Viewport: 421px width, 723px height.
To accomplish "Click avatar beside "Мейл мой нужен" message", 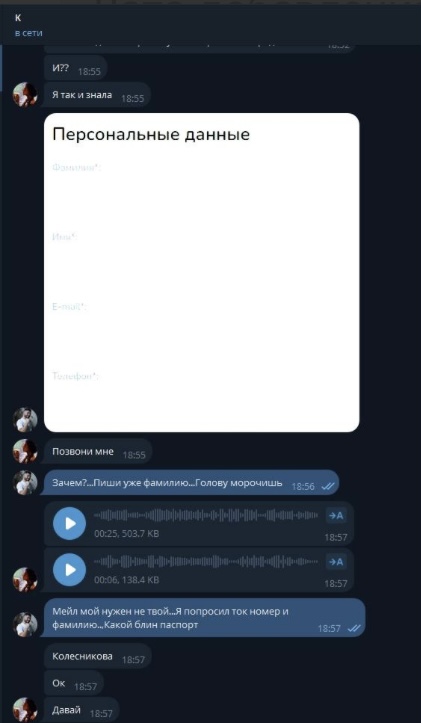I will coord(25,625).
